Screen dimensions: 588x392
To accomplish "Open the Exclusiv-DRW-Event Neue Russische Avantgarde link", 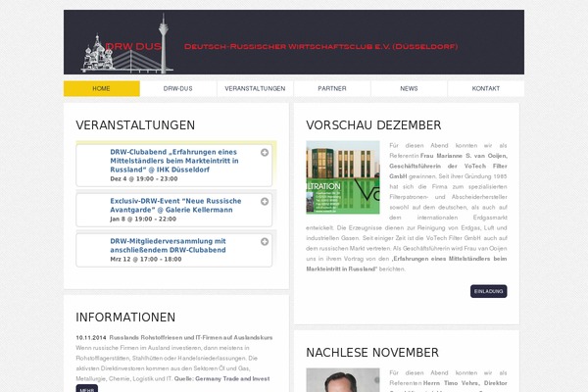I will tap(175, 205).
